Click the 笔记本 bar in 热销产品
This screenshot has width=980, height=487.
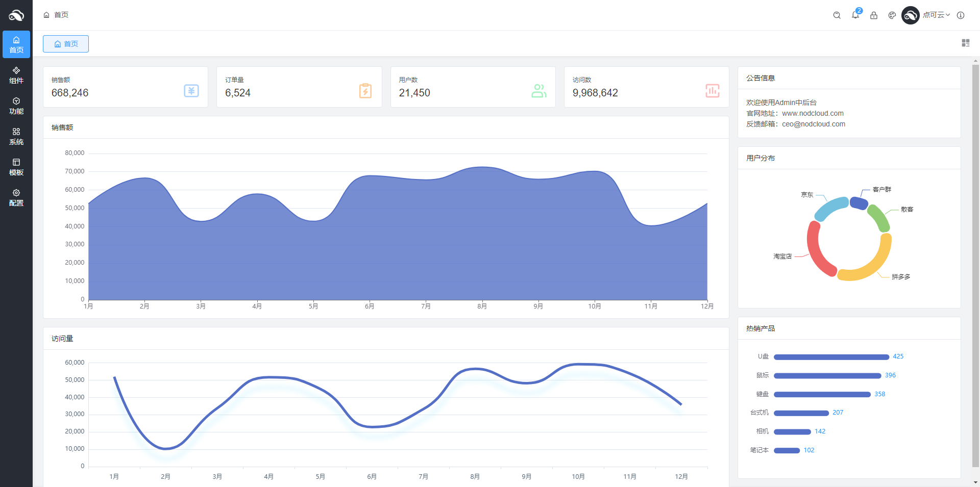(787, 451)
